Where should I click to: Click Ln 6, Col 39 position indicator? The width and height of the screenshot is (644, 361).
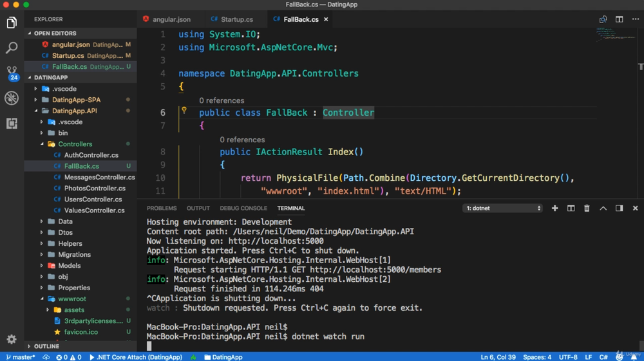498,357
